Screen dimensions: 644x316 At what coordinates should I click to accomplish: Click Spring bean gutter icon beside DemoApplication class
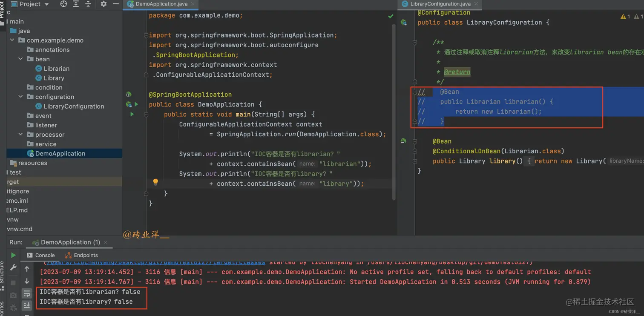tap(129, 104)
